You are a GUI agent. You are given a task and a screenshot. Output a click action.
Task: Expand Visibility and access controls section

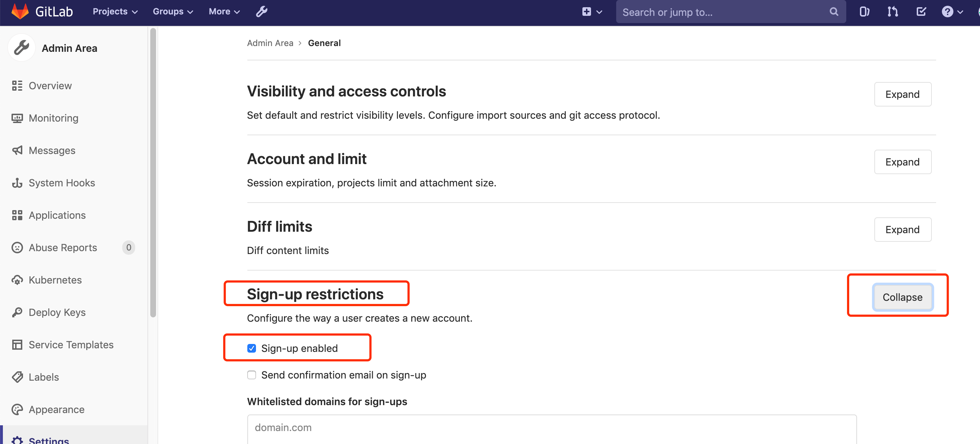[902, 94]
